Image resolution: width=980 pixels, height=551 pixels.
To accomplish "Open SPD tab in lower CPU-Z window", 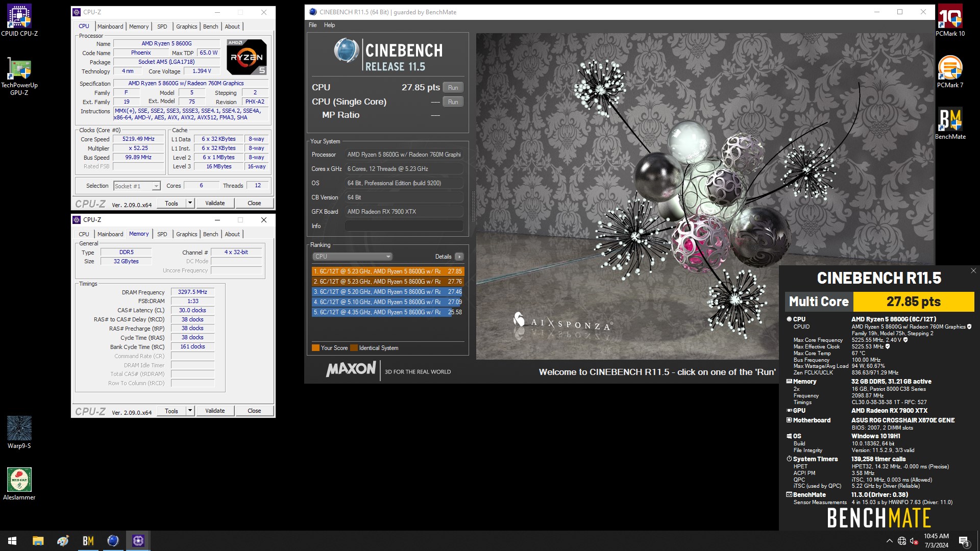I will pos(162,234).
